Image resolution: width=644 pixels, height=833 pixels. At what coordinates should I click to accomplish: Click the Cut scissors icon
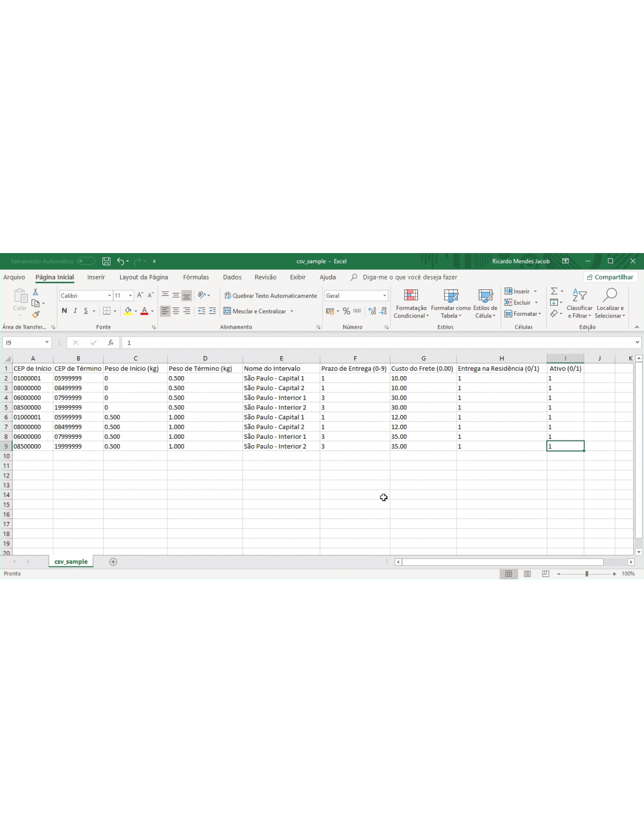click(x=36, y=292)
